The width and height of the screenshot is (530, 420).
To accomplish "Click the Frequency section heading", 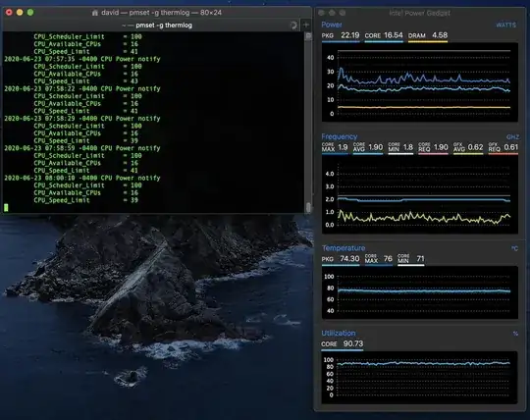I will pyautogui.click(x=339, y=136).
